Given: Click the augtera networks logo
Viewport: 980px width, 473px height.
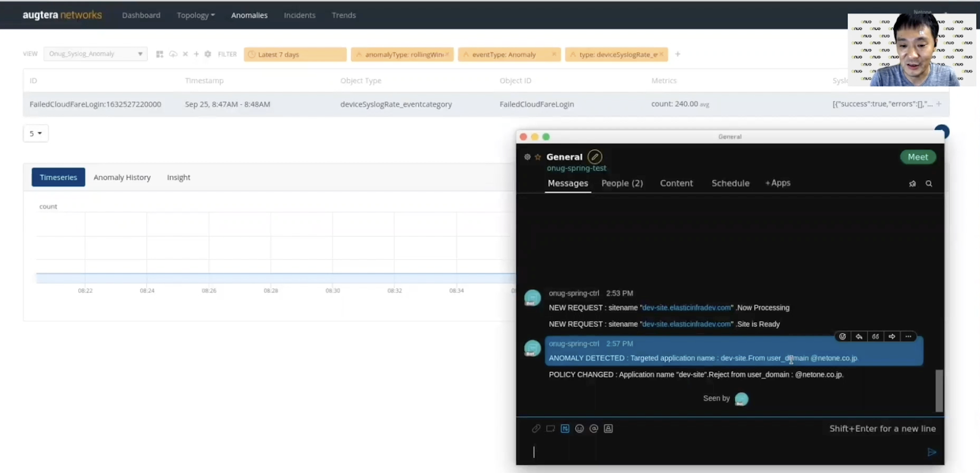Looking at the screenshot, I should point(62,15).
